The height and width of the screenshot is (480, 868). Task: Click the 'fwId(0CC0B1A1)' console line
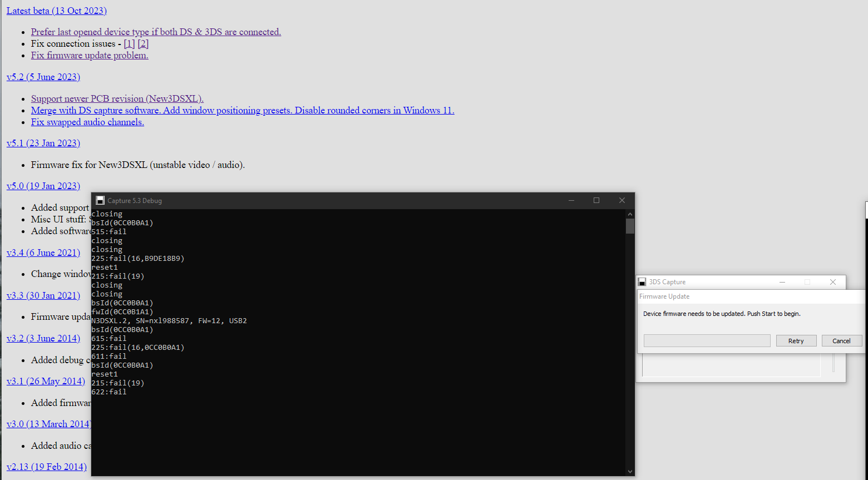(122, 312)
